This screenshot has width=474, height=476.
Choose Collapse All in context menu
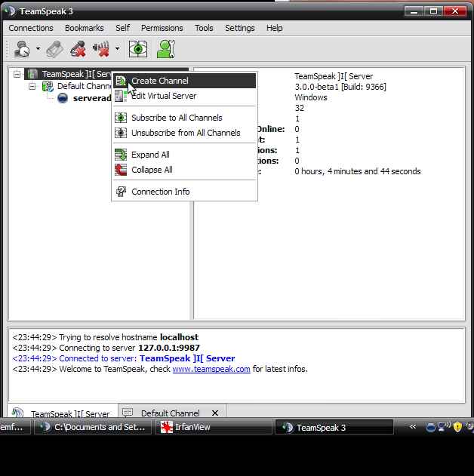(185, 170)
